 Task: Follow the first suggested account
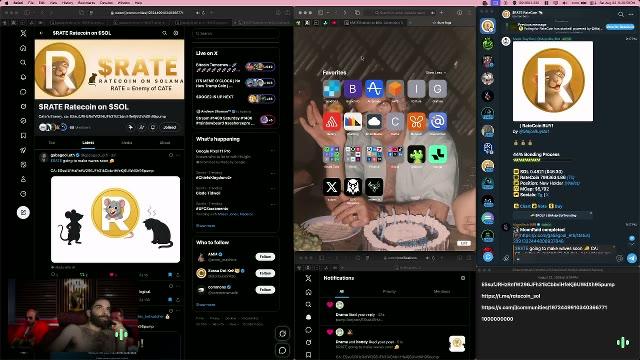pos(265,257)
